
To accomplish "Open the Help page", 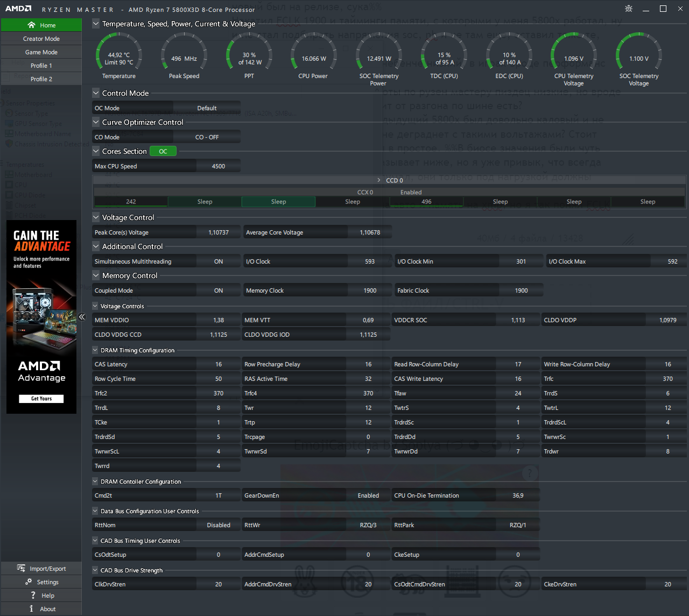I will pos(41,596).
